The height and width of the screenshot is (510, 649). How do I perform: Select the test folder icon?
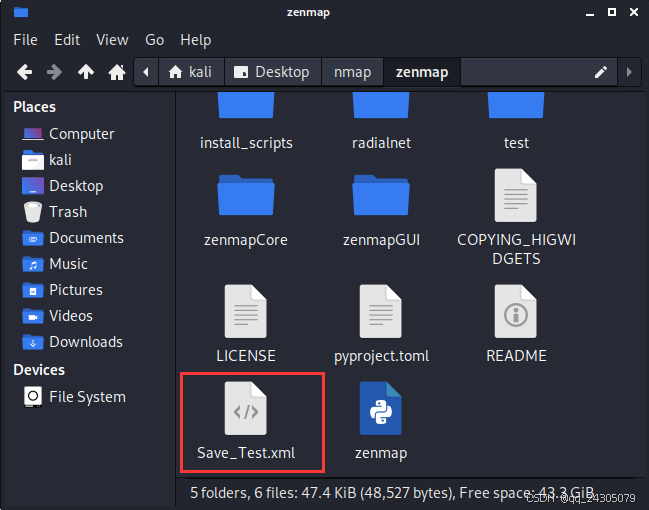point(516,106)
